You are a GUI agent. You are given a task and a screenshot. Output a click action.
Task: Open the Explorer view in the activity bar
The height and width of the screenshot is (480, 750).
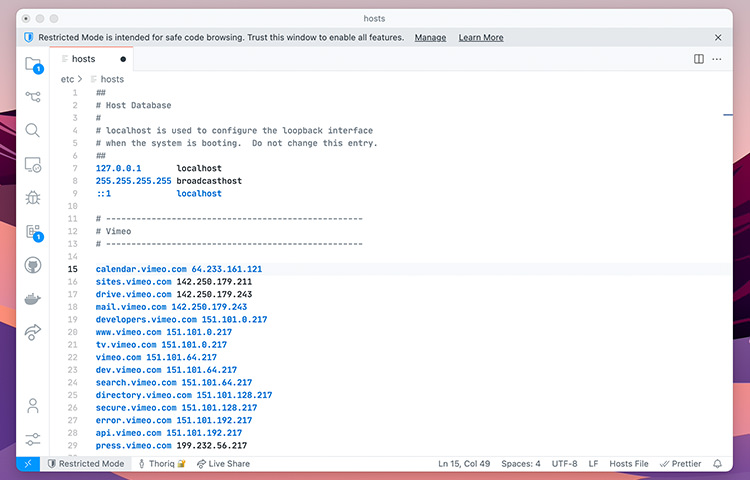coord(33,64)
